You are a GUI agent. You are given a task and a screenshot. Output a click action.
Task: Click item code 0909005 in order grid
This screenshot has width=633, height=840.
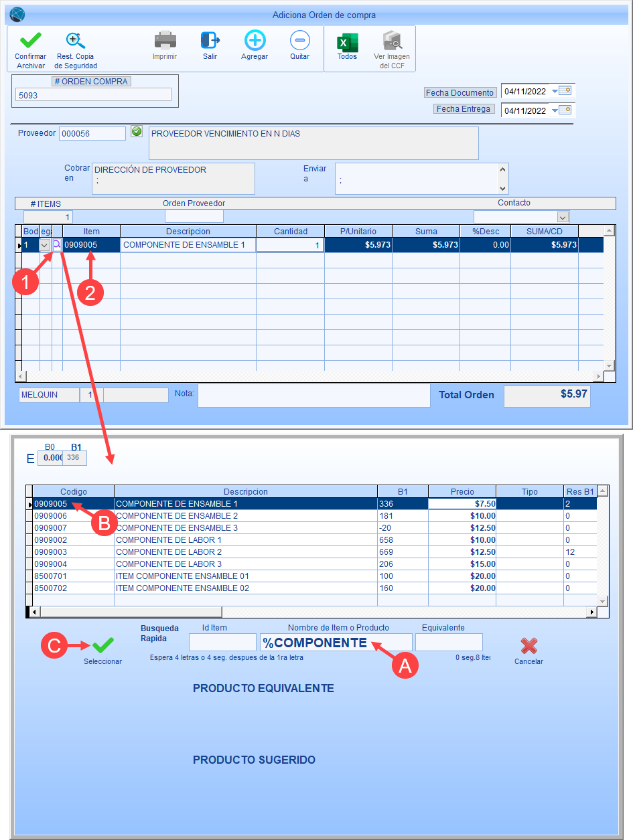81,245
